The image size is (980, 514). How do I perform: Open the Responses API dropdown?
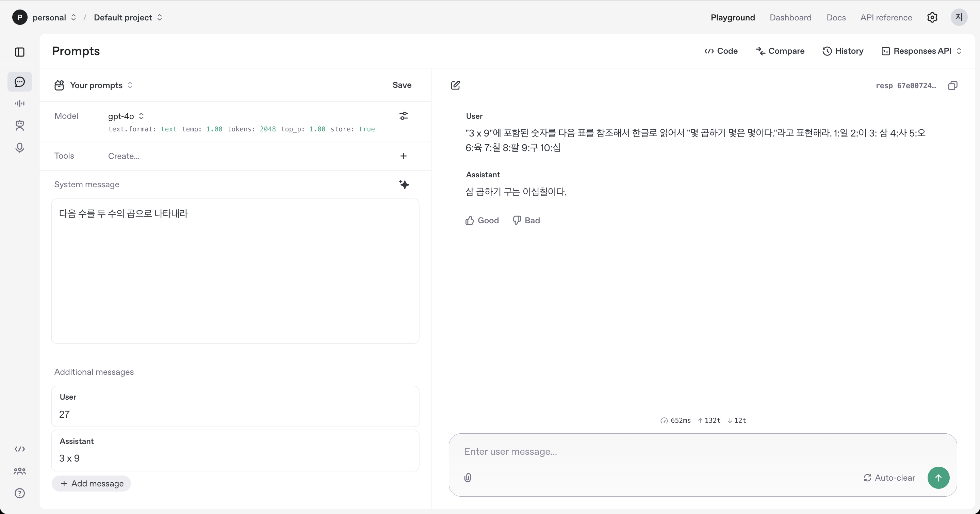922,51
